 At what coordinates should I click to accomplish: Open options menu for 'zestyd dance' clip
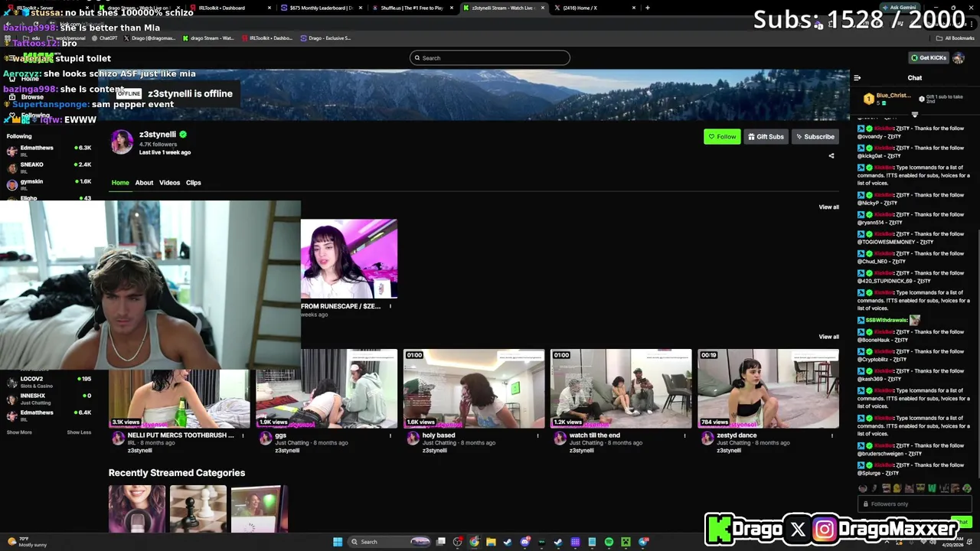(x=831, y=436)
